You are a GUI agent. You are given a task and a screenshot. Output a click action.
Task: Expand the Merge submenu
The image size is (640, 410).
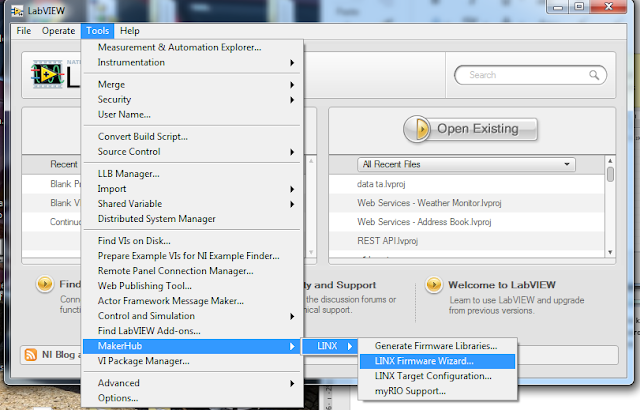pos(192,84)
